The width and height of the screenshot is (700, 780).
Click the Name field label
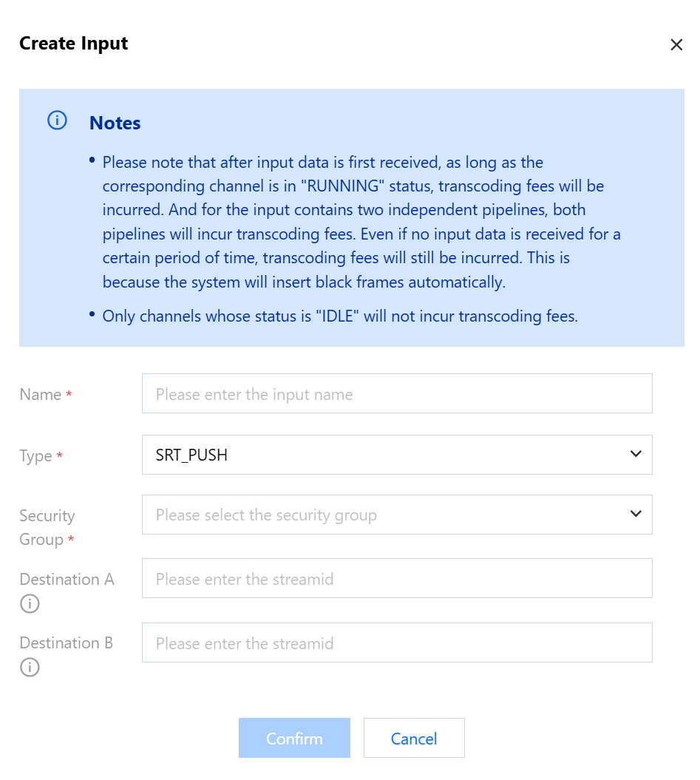pyautogui.click(x=41, y=394)
